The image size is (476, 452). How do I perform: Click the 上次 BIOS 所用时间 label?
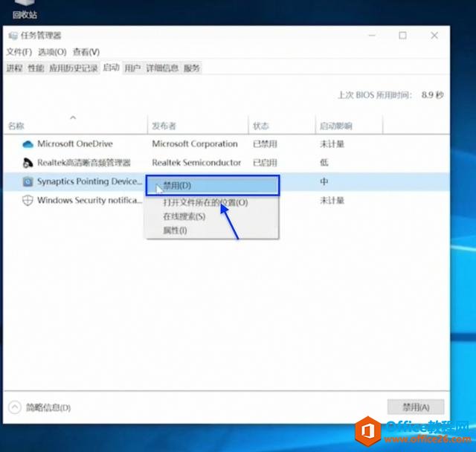tap(375, 95)
